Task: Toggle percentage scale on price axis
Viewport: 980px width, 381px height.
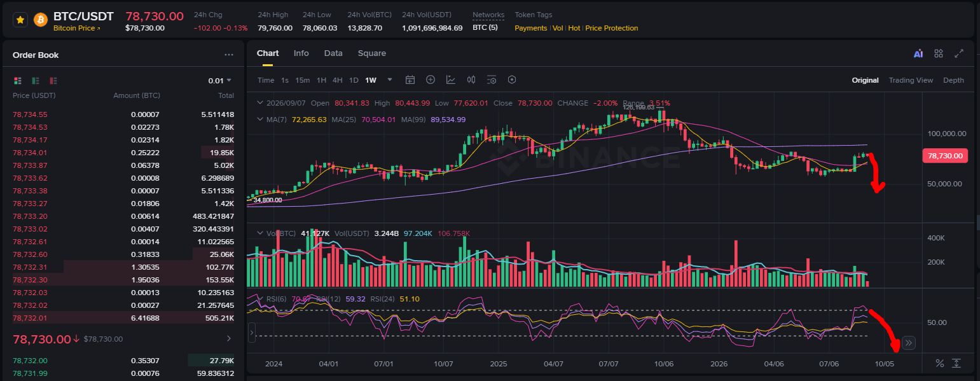Action: (940, 363)
